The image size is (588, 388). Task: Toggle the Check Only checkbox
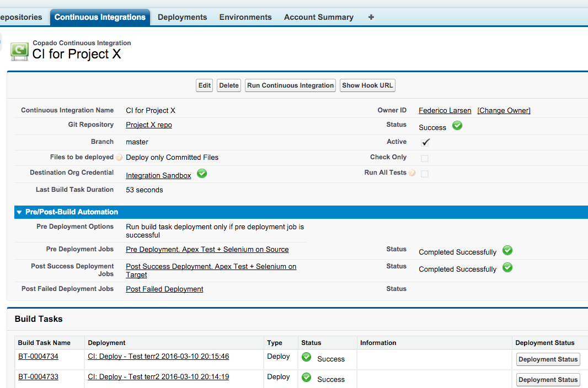coord(425,158)
